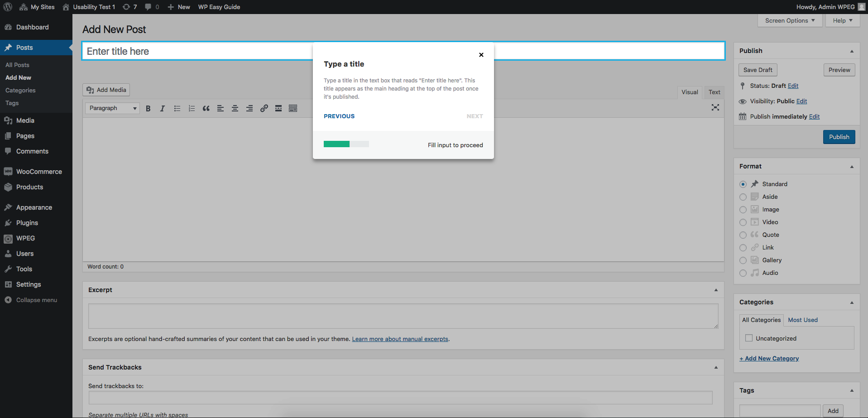
Task: Click the admin avatar icon
Action: click(861, 7)
